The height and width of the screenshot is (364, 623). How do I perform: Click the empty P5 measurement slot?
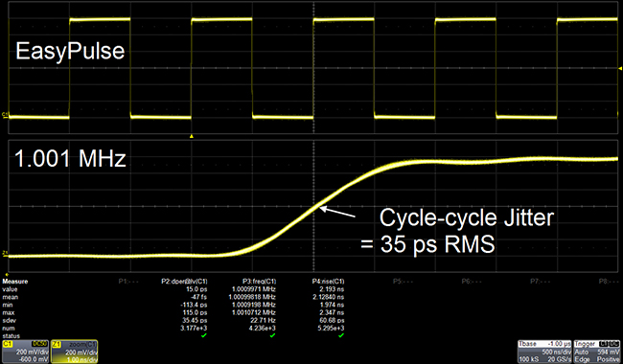(x=403, y=282)
